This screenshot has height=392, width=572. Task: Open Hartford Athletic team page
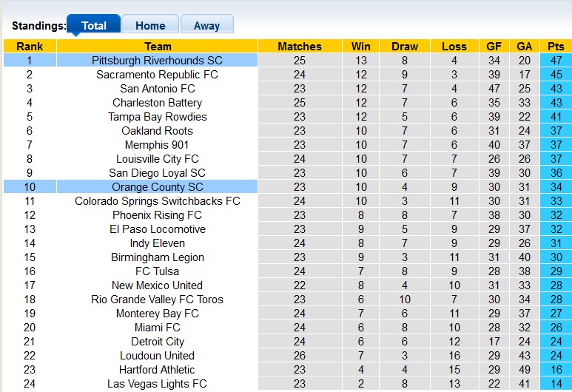tap(157, 370)
